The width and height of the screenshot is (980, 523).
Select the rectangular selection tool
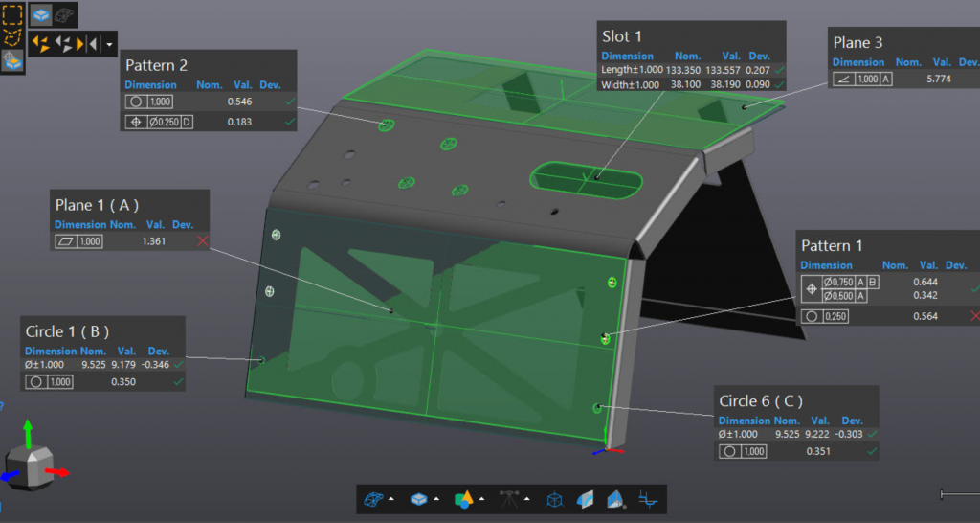click(x=12, y=14)
